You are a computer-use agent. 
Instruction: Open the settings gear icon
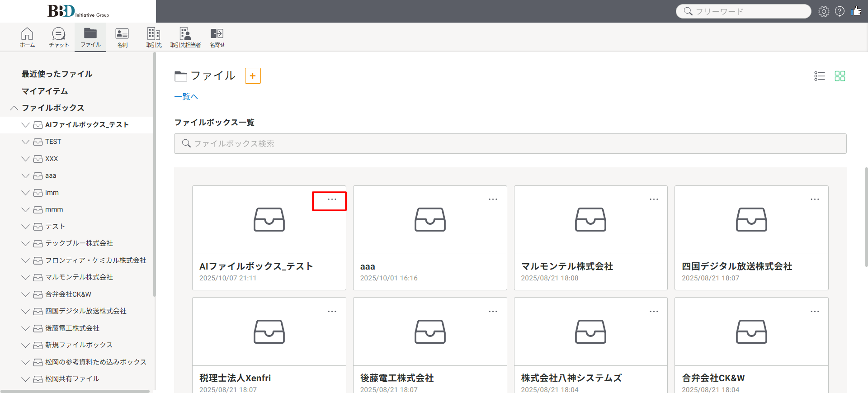click(x=824, y=11)
